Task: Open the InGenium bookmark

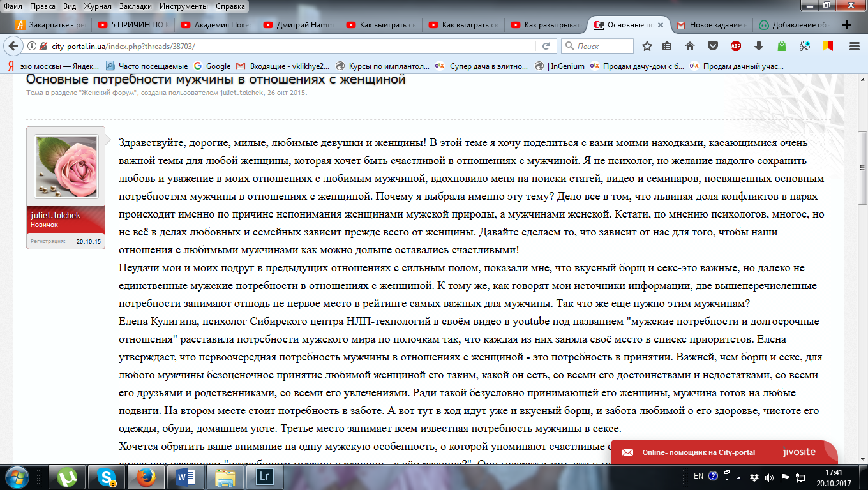Action: (x=560, y=66)
